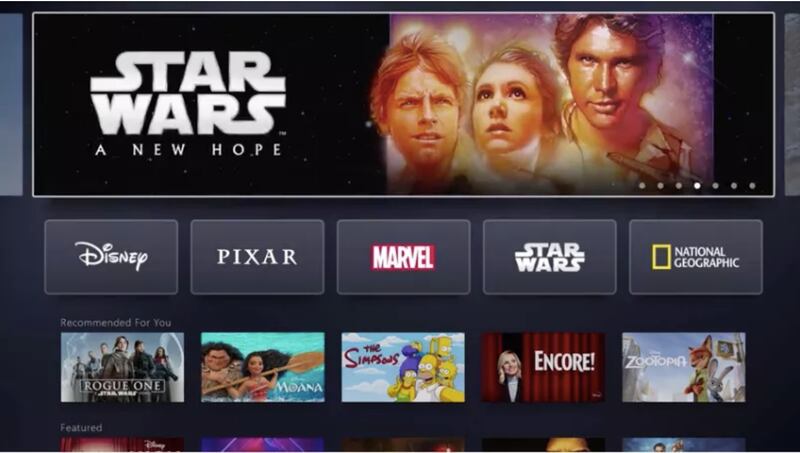Image resolution: width=800 pixels, height=453 pixels.
Task: Select The Simpsons thumbnail
Action: coord(403,367)
